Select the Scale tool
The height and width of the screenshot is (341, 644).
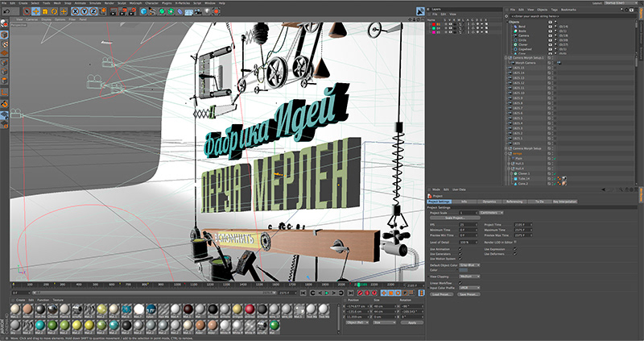[x=45, y=11]
